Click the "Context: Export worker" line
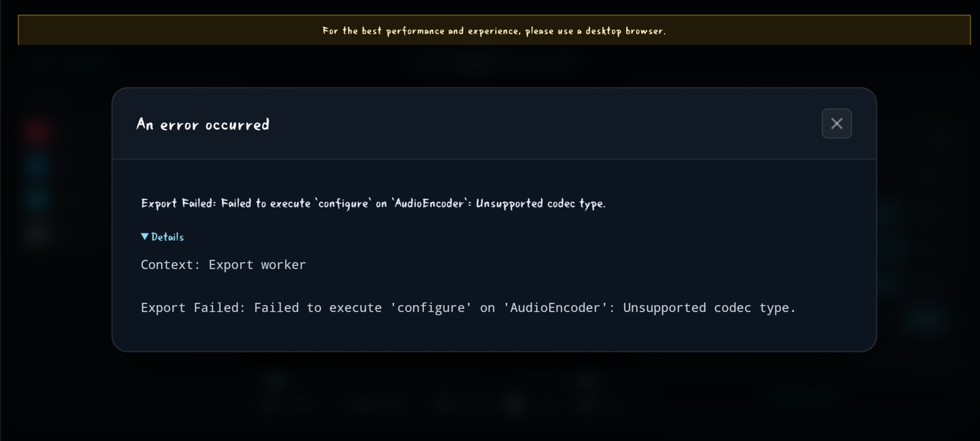This screenshot has width=980, height=441. point(223,265)
